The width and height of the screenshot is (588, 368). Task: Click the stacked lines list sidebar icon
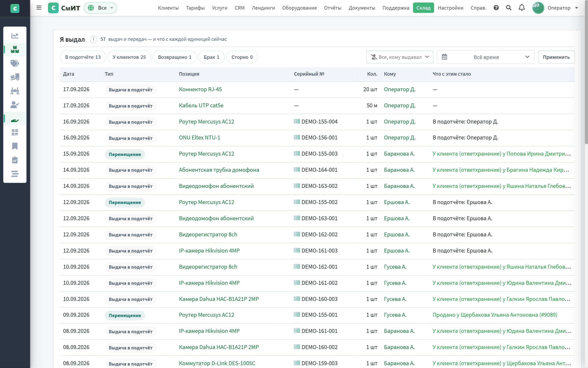[15, 174]
